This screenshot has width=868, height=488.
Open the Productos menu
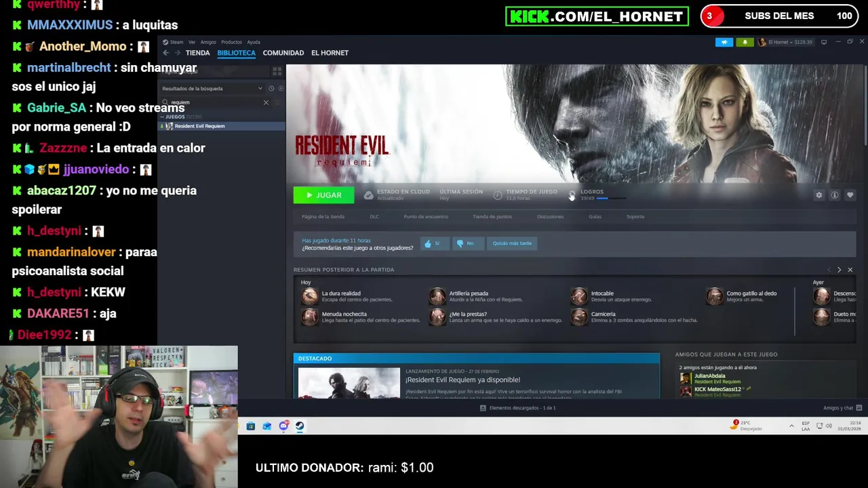tap(231, 42)
